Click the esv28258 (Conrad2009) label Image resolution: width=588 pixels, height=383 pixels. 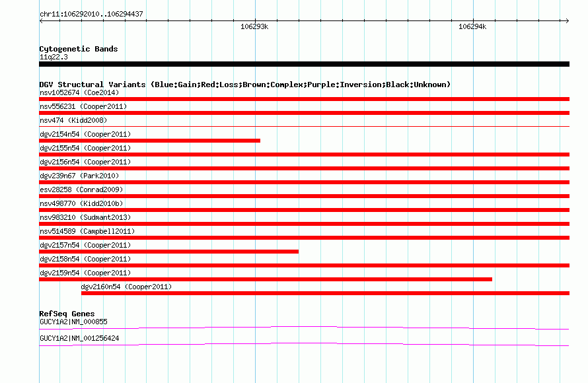click(81, 190)
